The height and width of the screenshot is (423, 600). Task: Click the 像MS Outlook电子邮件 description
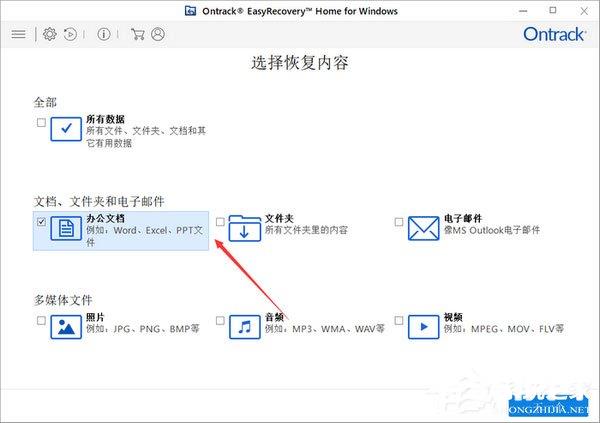(492, 230)
